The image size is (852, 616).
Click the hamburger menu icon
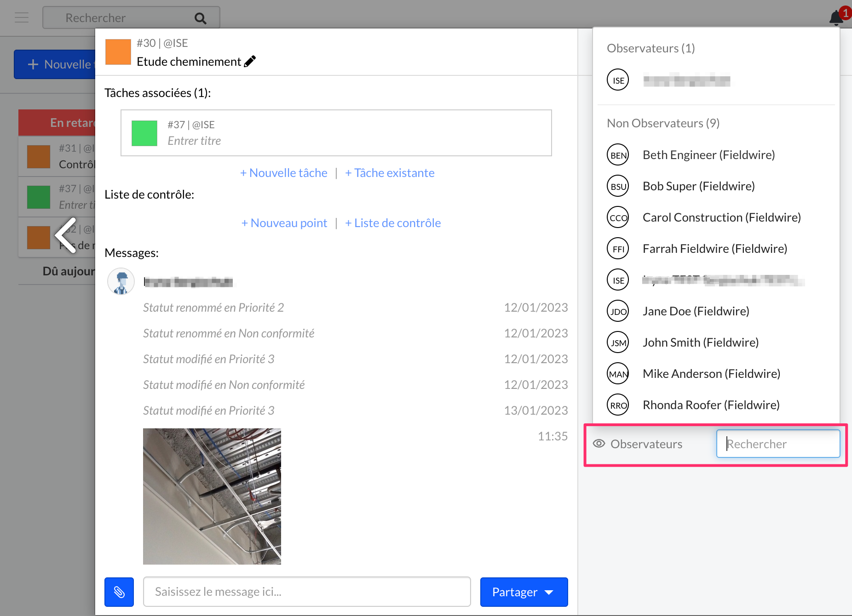click(x=22, y=18)
